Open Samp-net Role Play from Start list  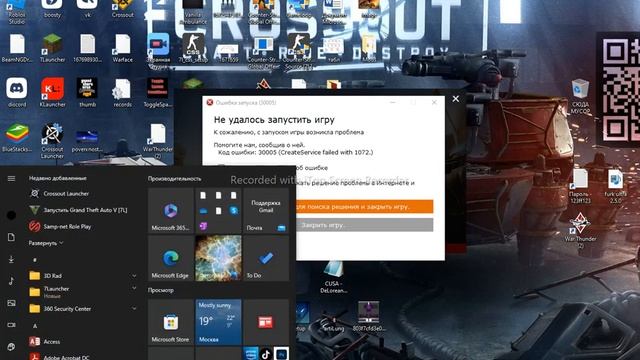(82, 226)
